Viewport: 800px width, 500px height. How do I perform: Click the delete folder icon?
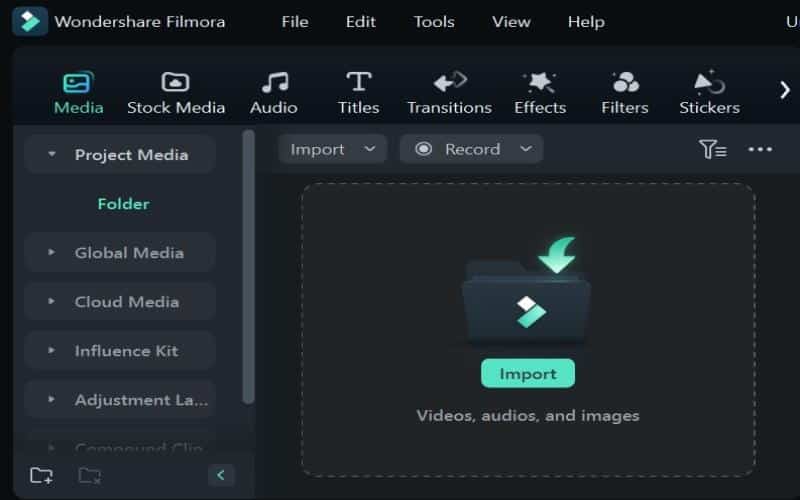click(90, 476)
